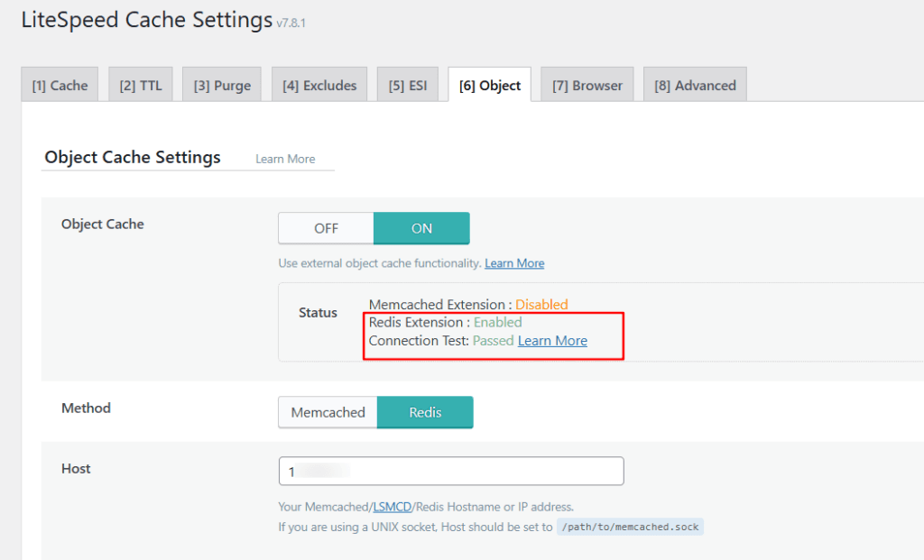Open the [2] TTL settings tab
Screen dimensions: 924x560
coord(140,84)
